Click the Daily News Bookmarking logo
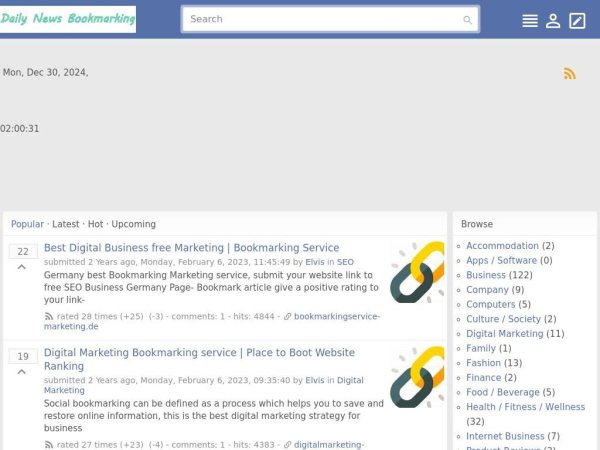The image size is (600, 450). (x=68, y=19)
